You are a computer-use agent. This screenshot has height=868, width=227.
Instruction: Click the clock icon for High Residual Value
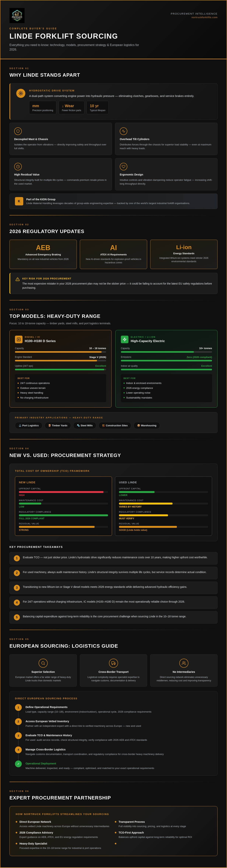(18, 166)
